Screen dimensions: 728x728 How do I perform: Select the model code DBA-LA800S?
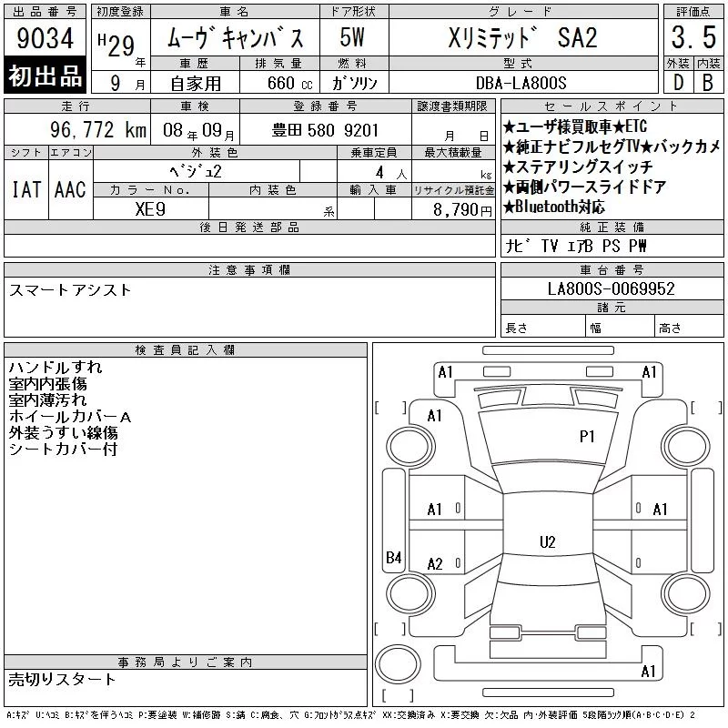[521, 83]
